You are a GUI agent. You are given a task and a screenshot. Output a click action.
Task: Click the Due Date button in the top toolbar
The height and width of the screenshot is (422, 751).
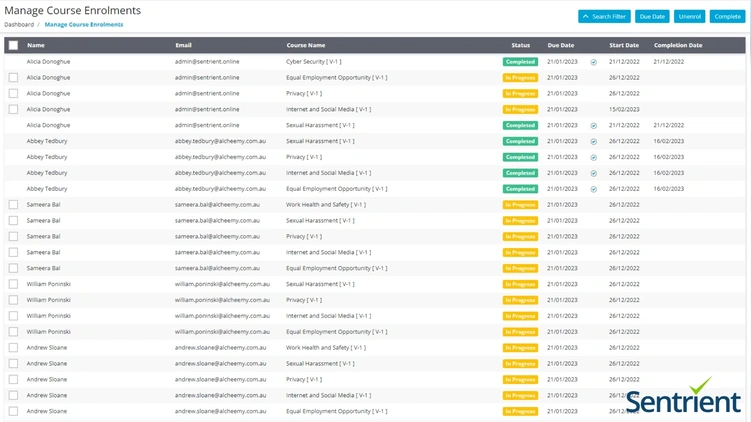tap(652, 17)
